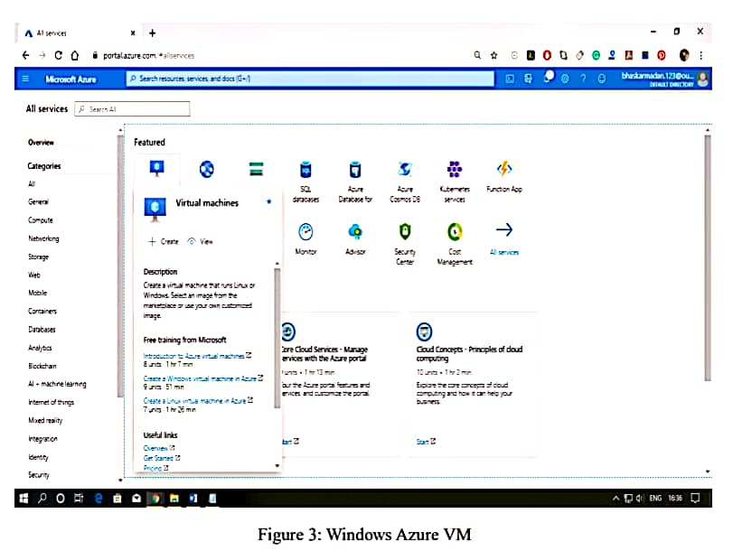This screenshot has height=560, width=733.
Task: Favorite Virtual machines with the star
Action: (x=268, y=201)
